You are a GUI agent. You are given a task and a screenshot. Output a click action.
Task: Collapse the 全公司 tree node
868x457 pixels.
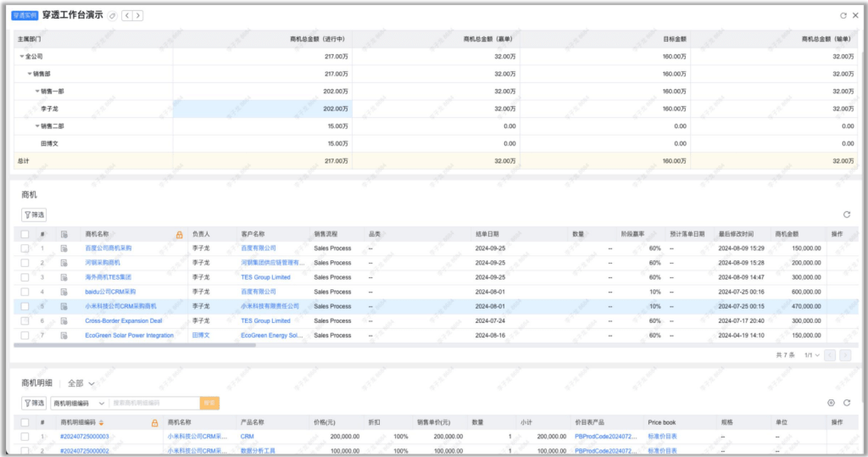pos(21,56)
